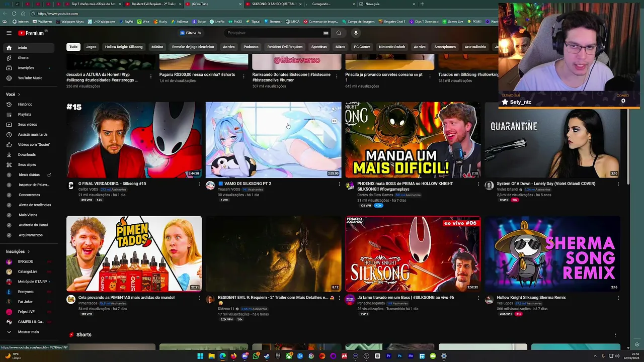The width and height of the screenshot is (644, 362).
Task: Expand Mostrar mais subscriptions
Action: (x=28, y=332)
